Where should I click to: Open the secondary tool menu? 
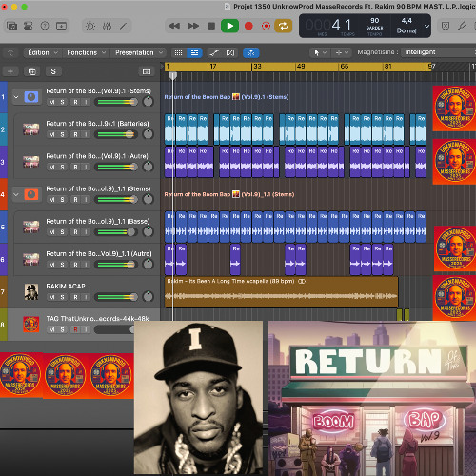[342, 52]
